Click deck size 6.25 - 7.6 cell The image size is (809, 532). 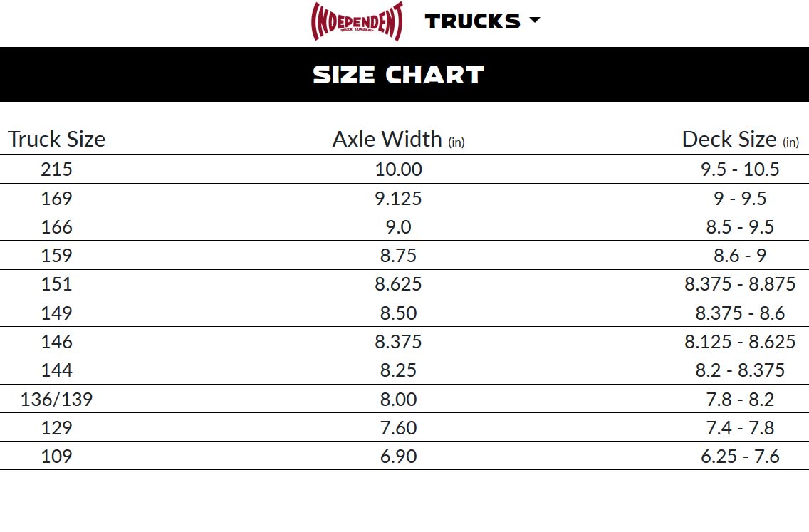tap(740, 457)
